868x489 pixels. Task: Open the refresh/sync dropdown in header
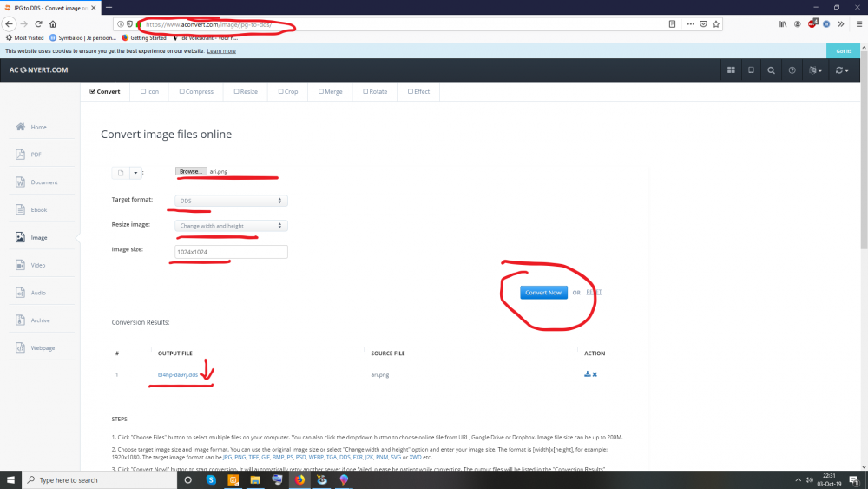(841, 70)
